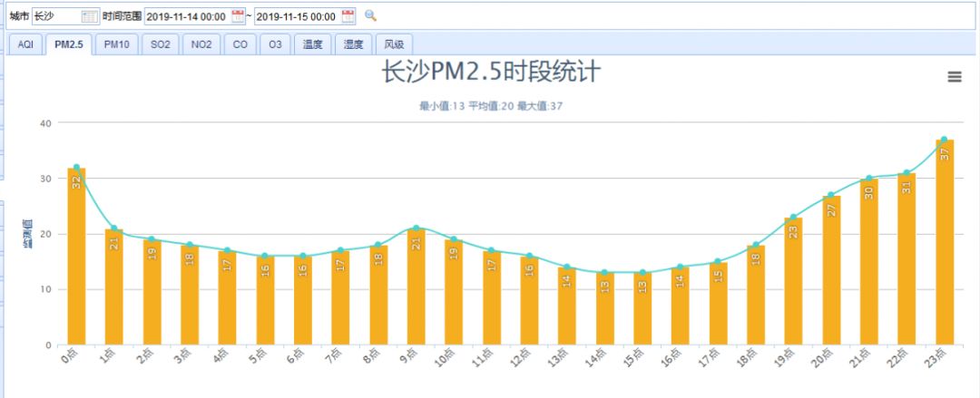This screenshot has width=980, height=398.
Task: Open the 风级 tab
Action: pos(395,45)
